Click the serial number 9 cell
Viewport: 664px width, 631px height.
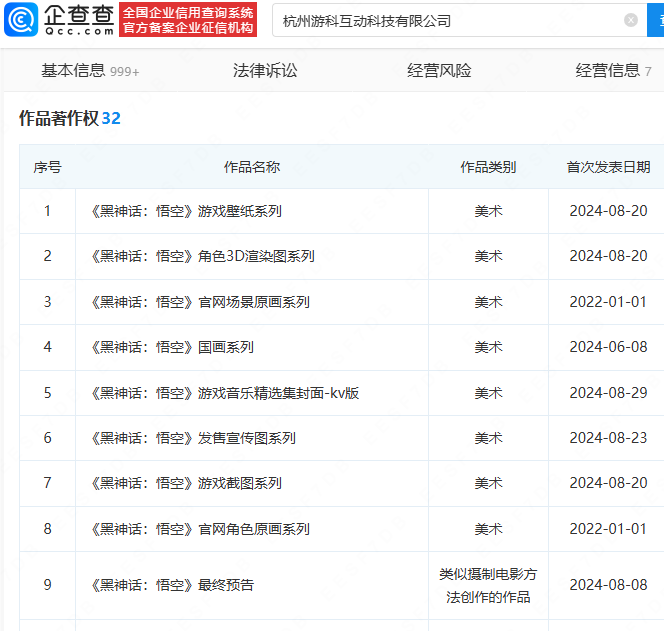pos(47,585)
